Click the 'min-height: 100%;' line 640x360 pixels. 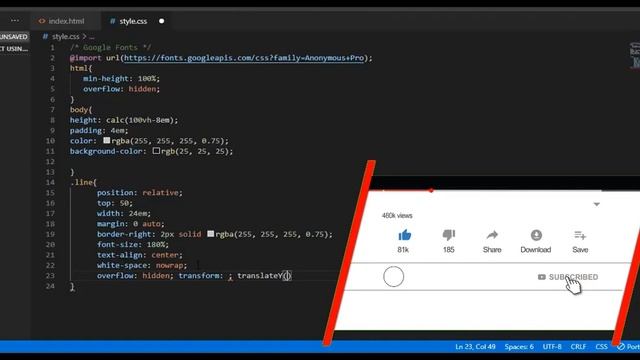pos(121,78)
